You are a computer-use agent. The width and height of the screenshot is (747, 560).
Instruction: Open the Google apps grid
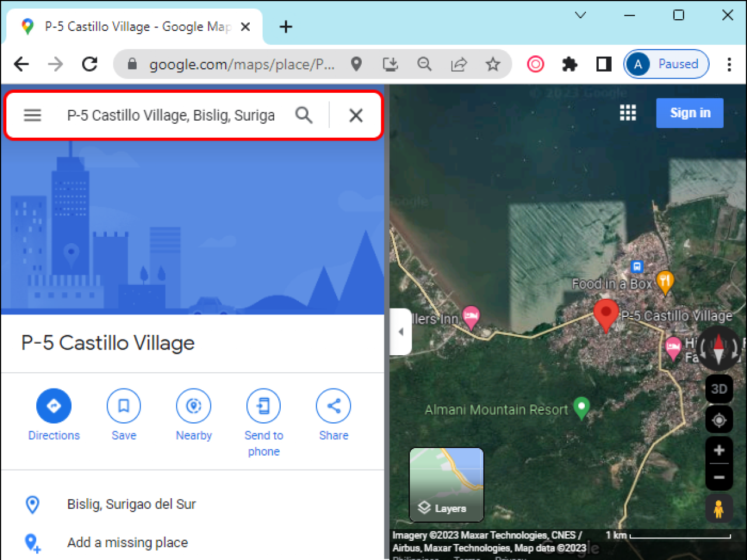point(628,113)
